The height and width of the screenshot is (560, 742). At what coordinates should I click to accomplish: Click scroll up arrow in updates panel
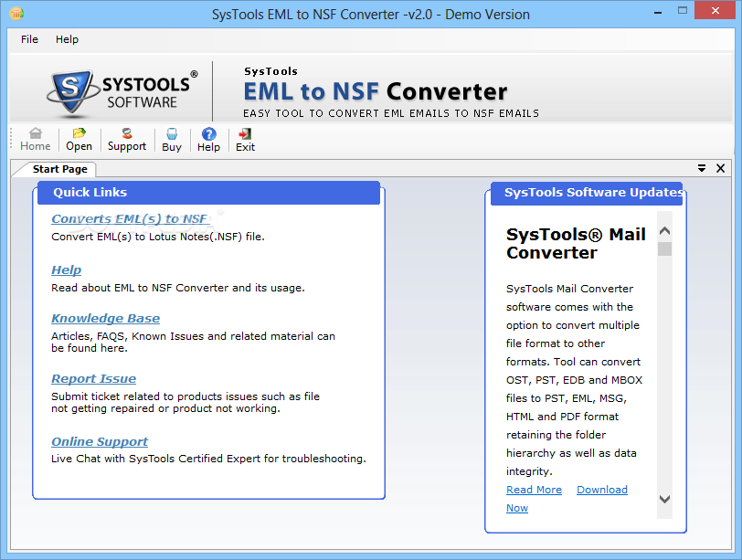tap(665, 231)
